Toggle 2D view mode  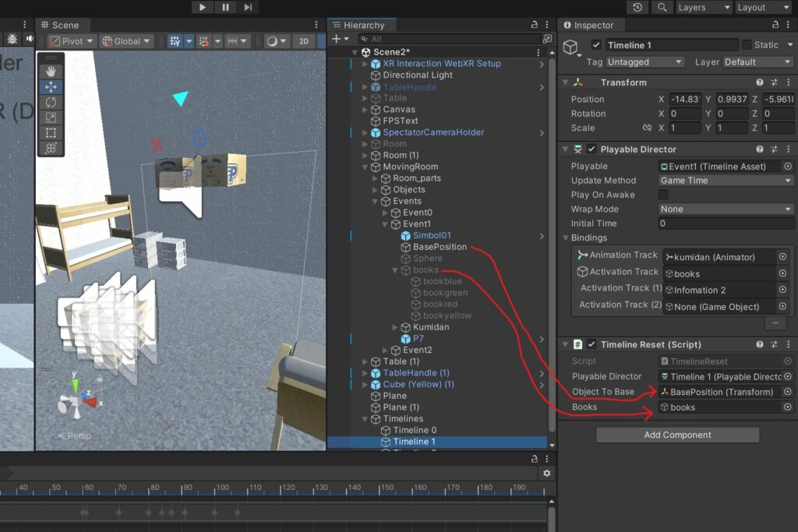(304, 41)
